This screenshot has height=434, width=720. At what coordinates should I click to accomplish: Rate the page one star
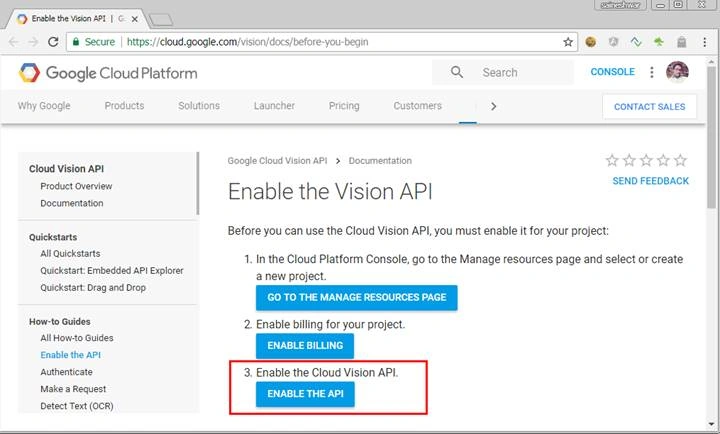[612, 160]
